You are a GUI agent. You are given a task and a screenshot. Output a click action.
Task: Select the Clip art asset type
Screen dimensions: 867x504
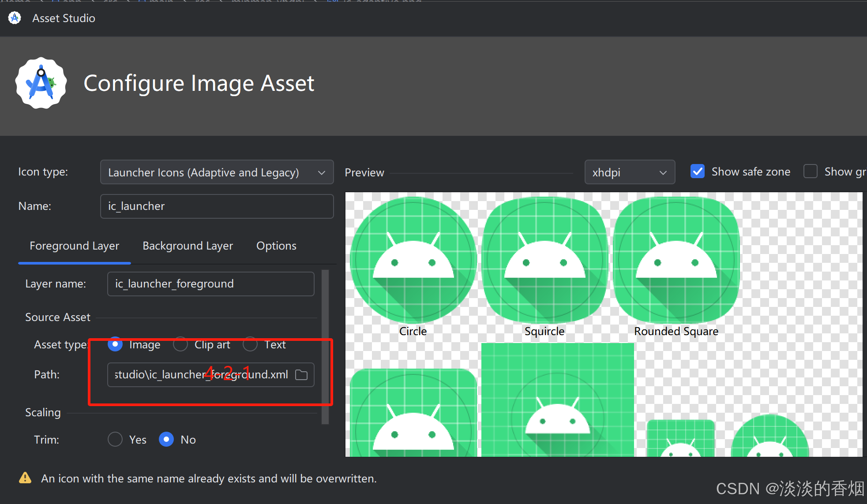tap(180, 344)
